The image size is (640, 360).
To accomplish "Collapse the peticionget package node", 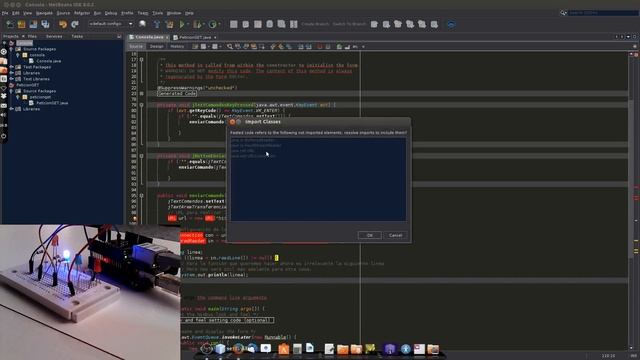I will (18, 97).
